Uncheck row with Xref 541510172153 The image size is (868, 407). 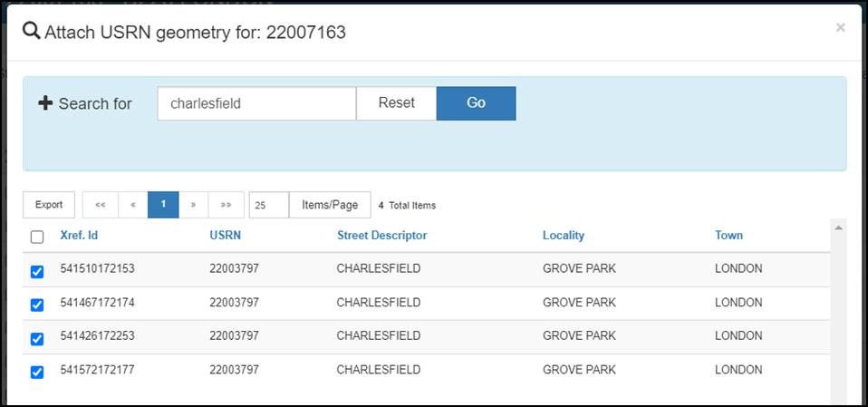click(37, 271)
